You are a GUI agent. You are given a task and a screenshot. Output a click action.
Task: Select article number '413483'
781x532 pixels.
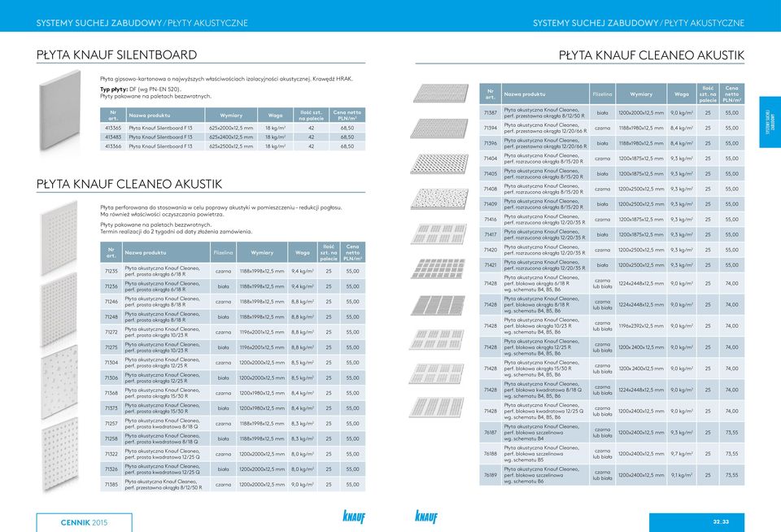coord(113,137)
